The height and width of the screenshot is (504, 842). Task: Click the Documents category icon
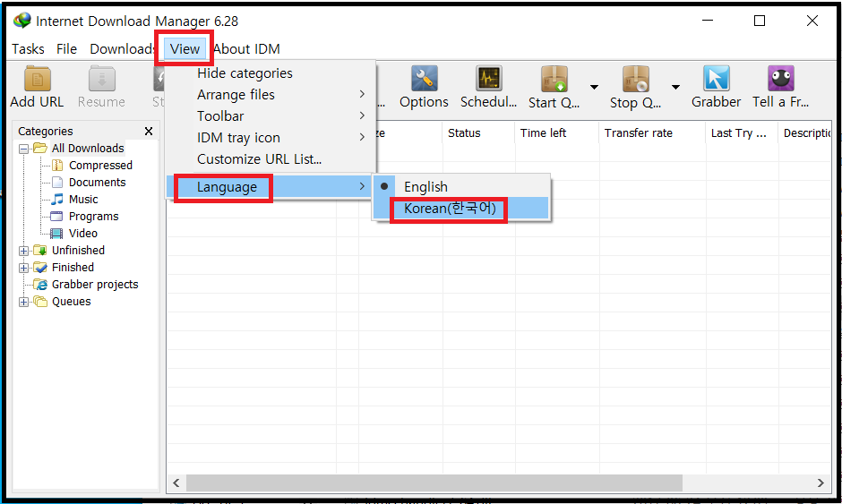pos(57,182)
